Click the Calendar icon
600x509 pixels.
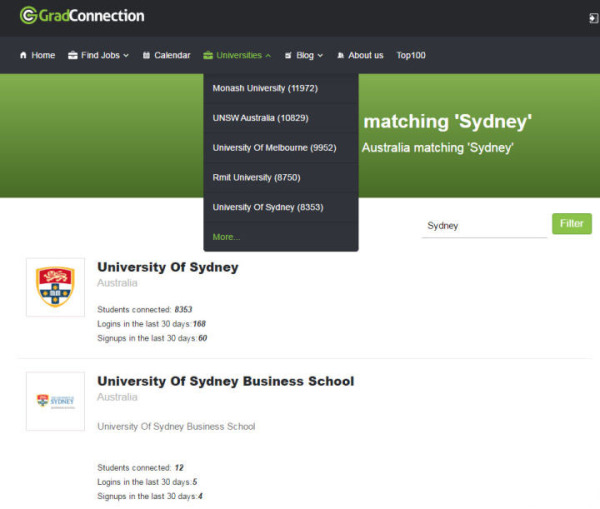[x=146, y=55]
